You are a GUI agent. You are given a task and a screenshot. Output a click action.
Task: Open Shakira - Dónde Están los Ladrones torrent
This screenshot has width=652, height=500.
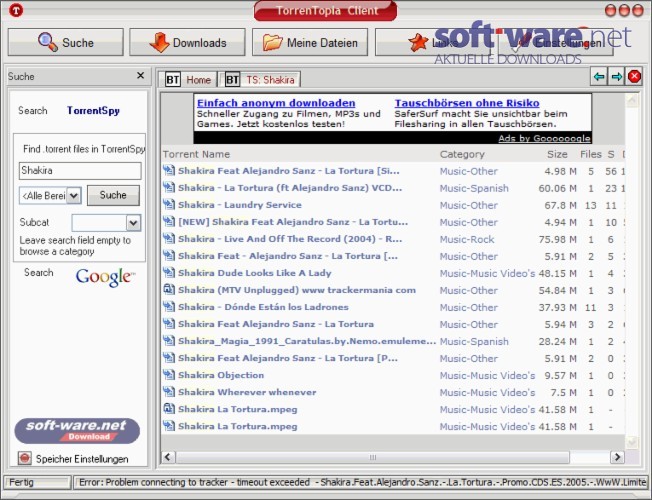click(263, 307)
